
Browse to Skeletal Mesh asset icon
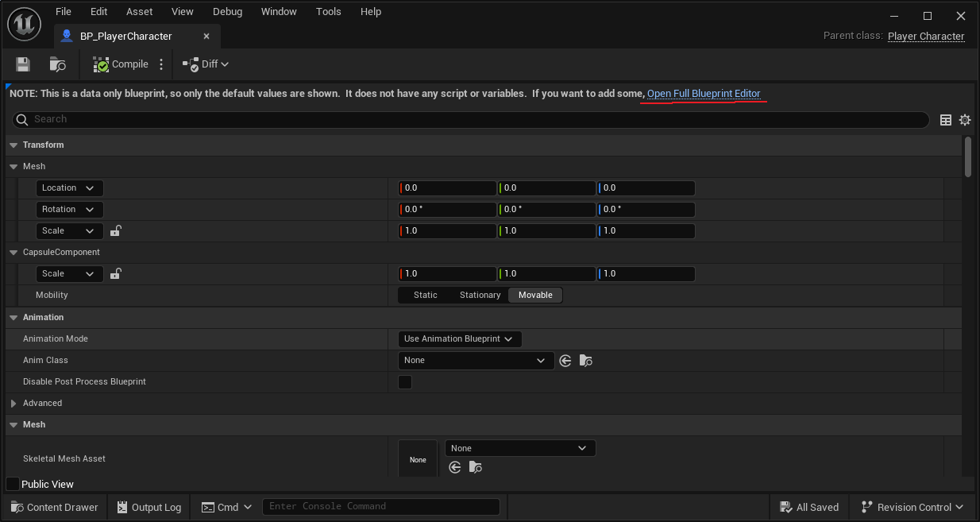click(476, 468)
